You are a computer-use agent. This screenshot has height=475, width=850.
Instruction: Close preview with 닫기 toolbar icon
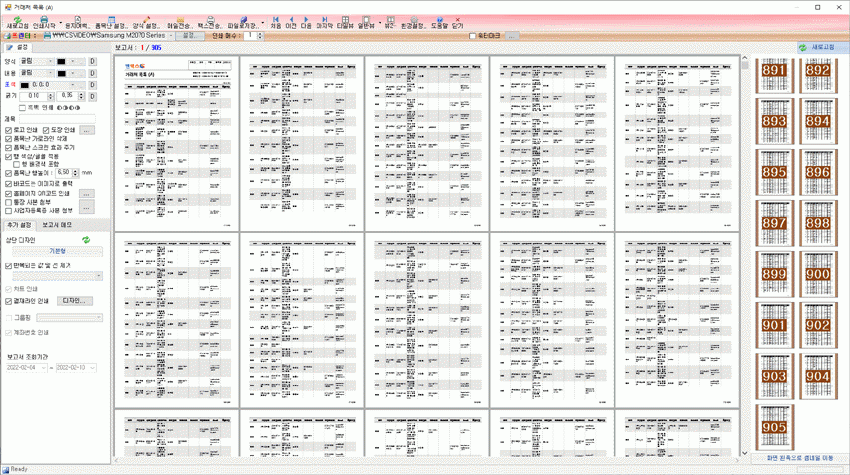[x=458, y=23]
